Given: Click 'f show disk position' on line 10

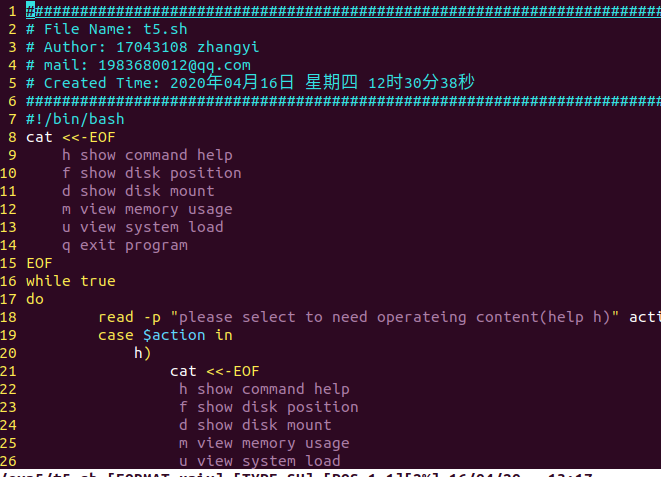Looking at the screenshot, I should (151, 173).
